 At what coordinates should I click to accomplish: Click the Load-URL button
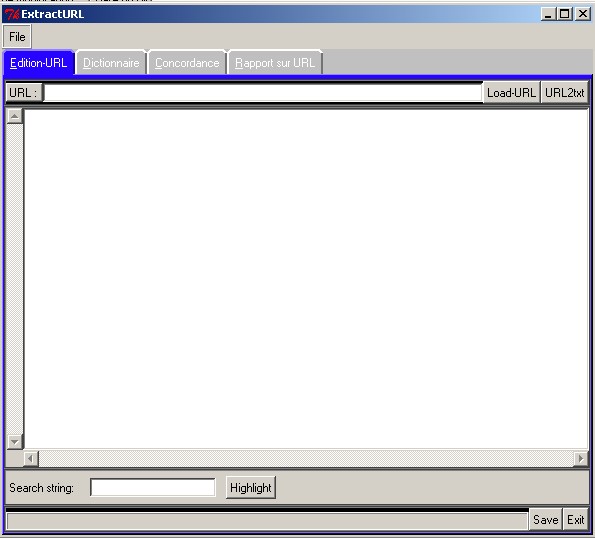(x=511, y=93)
